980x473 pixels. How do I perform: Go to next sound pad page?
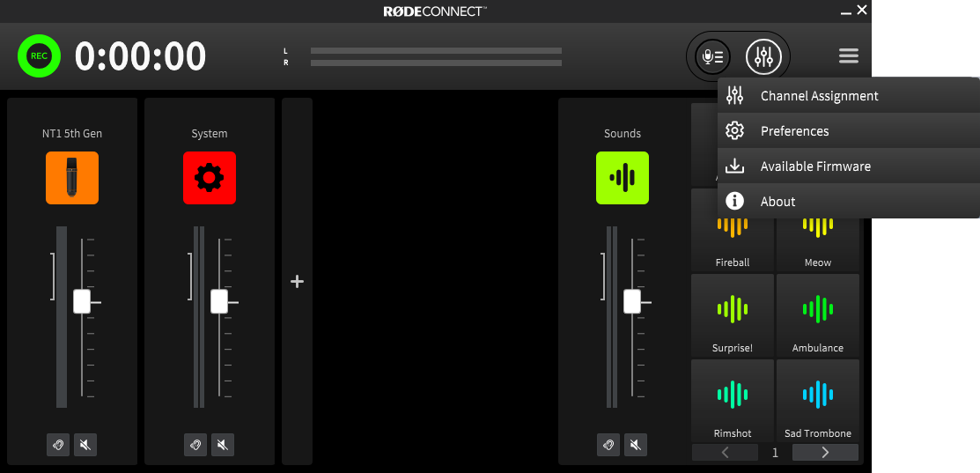coord(825,453)
